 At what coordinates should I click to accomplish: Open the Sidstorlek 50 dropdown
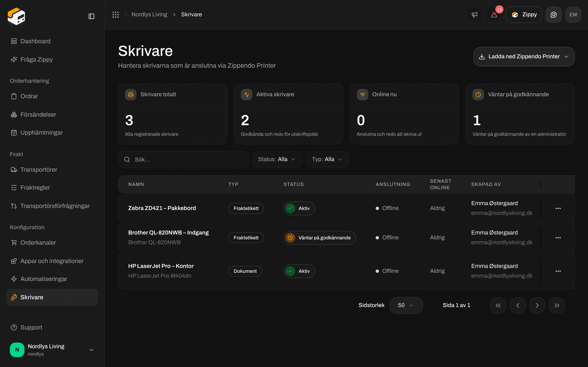pyautogui.click(x=406, y=305)
